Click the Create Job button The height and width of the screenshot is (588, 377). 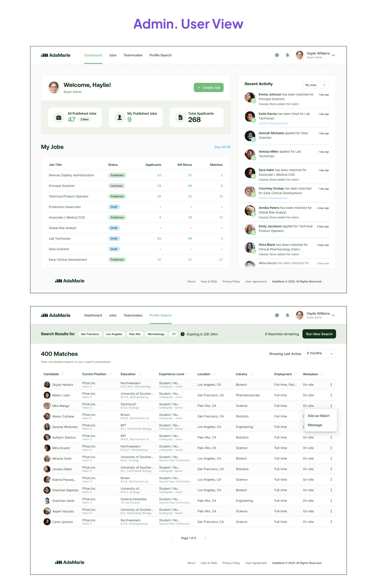point(209,88)
